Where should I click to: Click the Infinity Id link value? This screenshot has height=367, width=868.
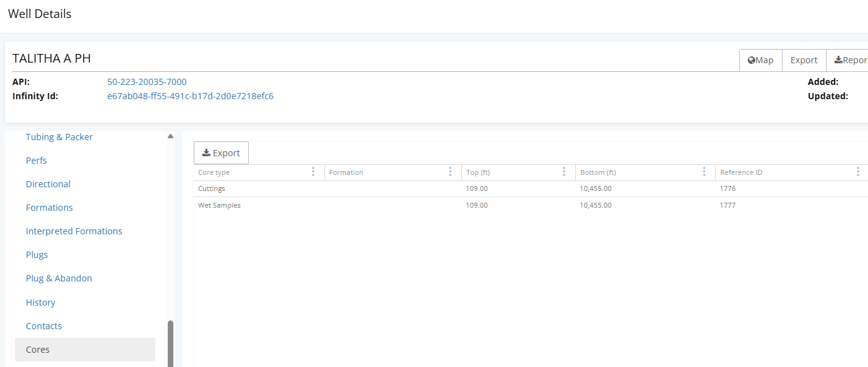click(x=191, y=96)
